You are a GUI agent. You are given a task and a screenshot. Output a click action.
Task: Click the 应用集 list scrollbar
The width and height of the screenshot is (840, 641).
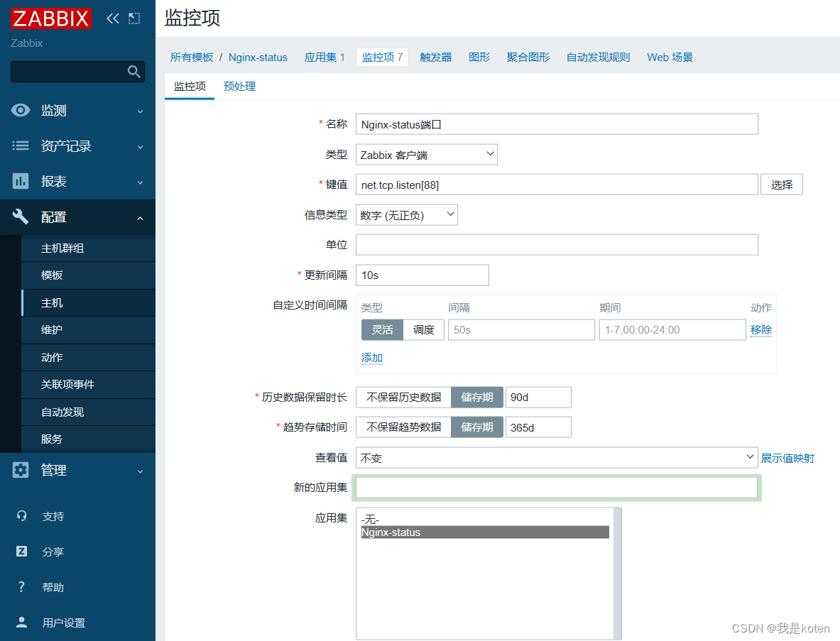point(617,572)
